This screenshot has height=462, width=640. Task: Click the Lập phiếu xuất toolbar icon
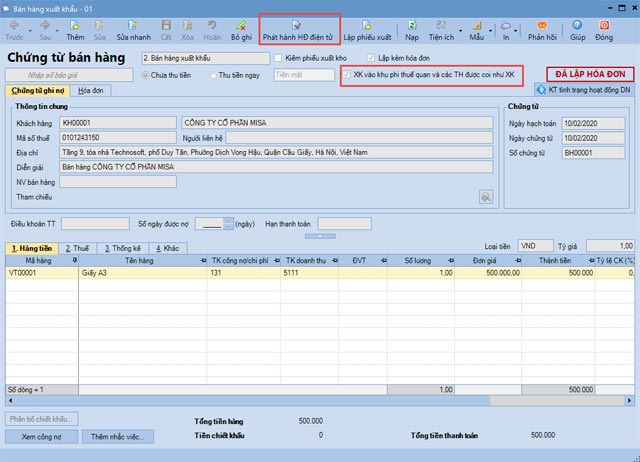(x=367, y=28)
